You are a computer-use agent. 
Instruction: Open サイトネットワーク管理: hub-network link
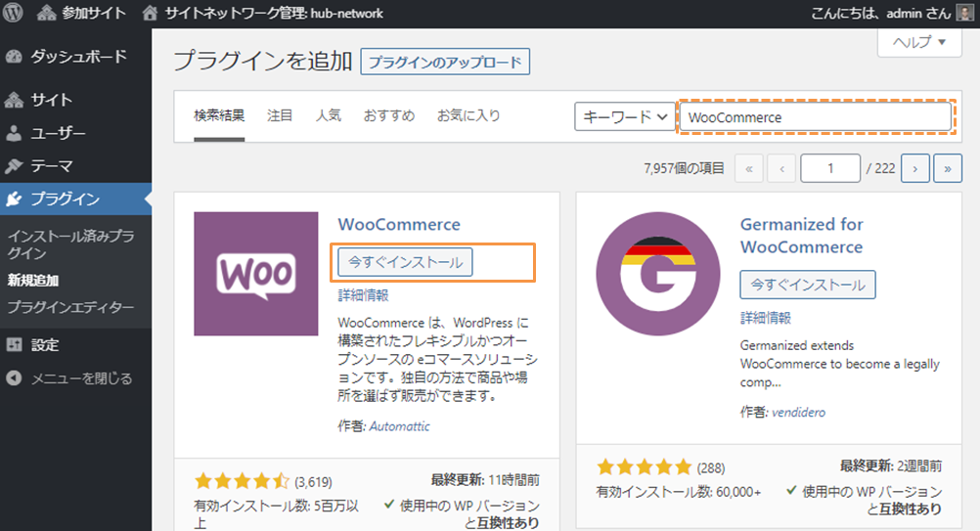262,13
